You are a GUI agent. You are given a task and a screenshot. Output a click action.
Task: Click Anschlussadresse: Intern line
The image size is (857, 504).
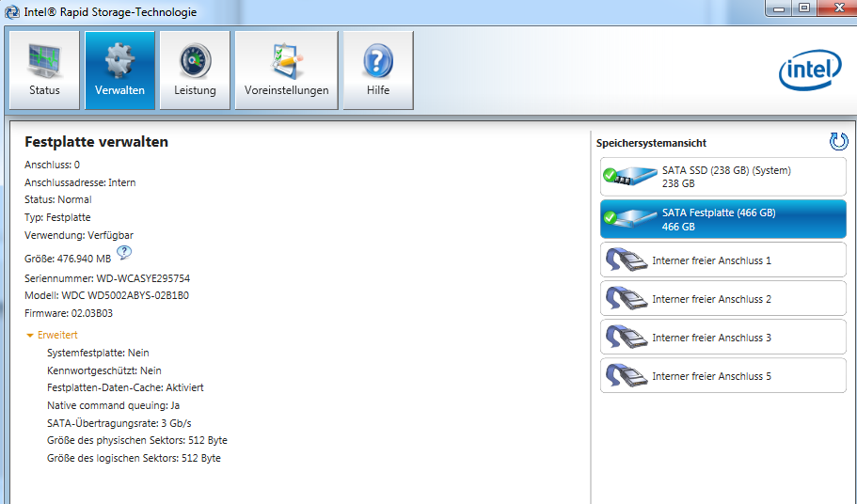(x=80, y=182)
